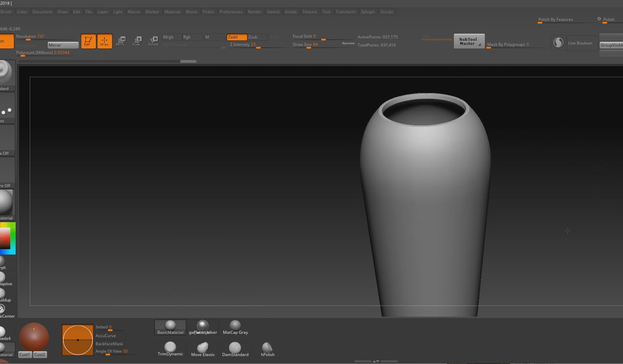Open the Material menu

click(x=172, y=11)
